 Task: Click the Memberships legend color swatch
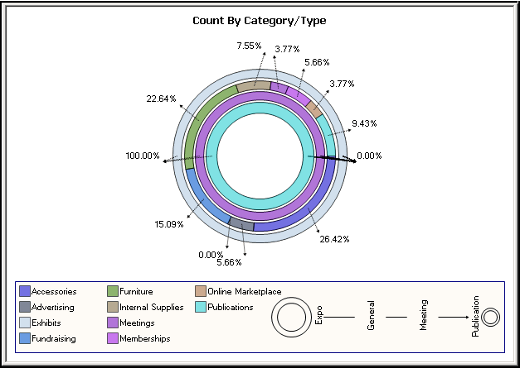click(113, 338)
